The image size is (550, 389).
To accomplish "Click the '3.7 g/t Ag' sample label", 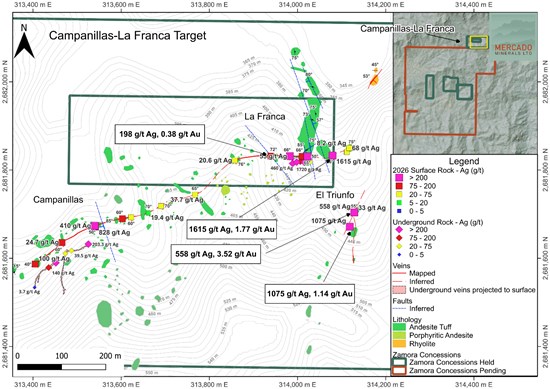I will click(x=29, y=292).
